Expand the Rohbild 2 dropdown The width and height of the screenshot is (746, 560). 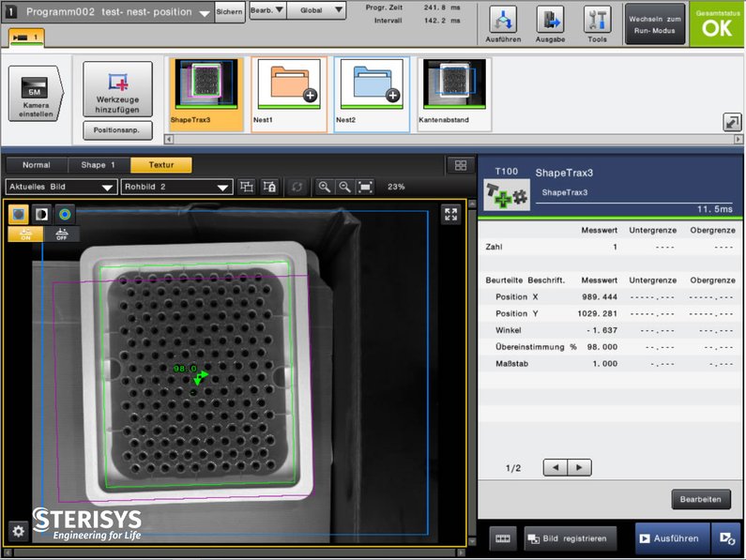(x=175, y=187)
